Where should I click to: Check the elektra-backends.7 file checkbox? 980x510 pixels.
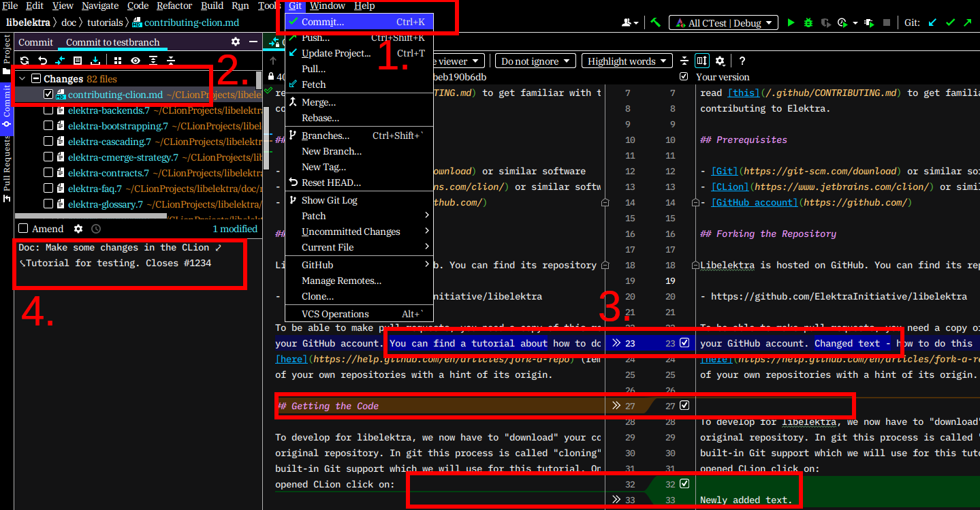(x=49, y=110)
